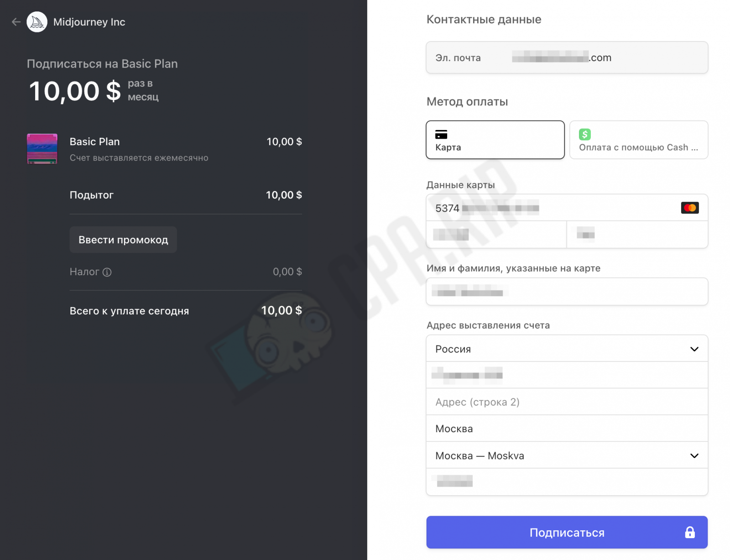Click the Midjourney sailboat logo

click(37, 22)
